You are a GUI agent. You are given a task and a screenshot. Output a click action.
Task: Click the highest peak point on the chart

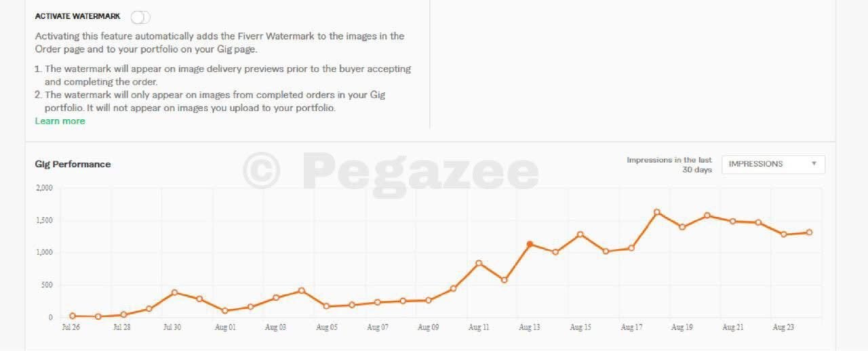pos(656,212)
